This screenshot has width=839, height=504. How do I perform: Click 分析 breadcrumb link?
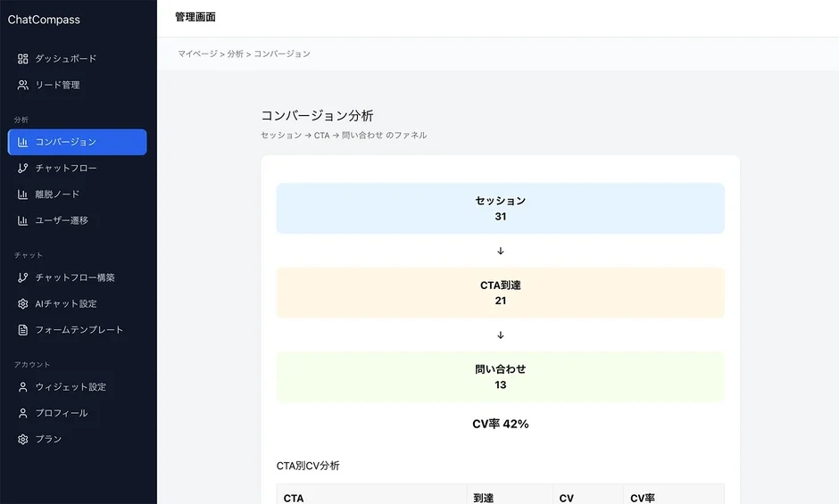click(x=235, y=54)
